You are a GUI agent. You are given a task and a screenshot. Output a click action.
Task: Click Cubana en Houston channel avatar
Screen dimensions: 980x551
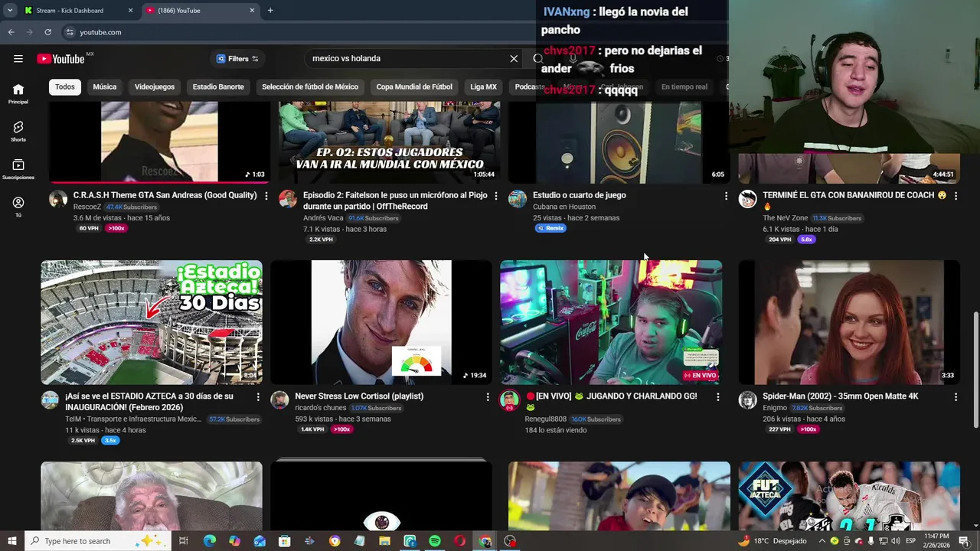[518, 199]
